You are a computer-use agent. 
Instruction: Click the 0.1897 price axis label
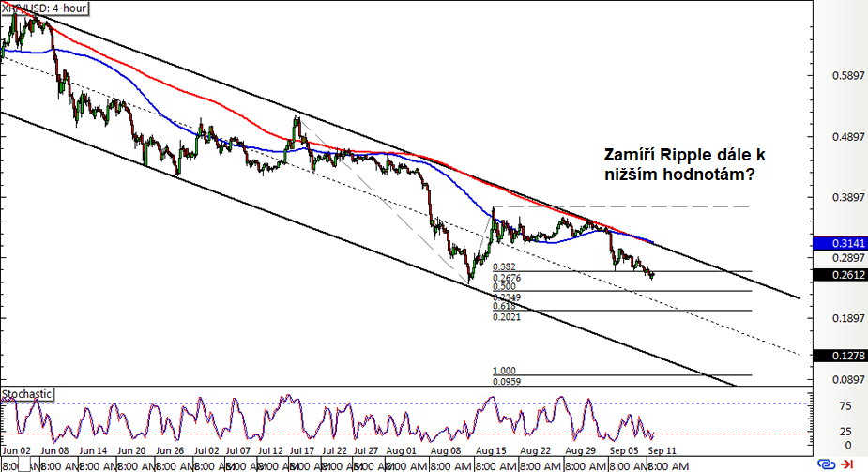848,319
